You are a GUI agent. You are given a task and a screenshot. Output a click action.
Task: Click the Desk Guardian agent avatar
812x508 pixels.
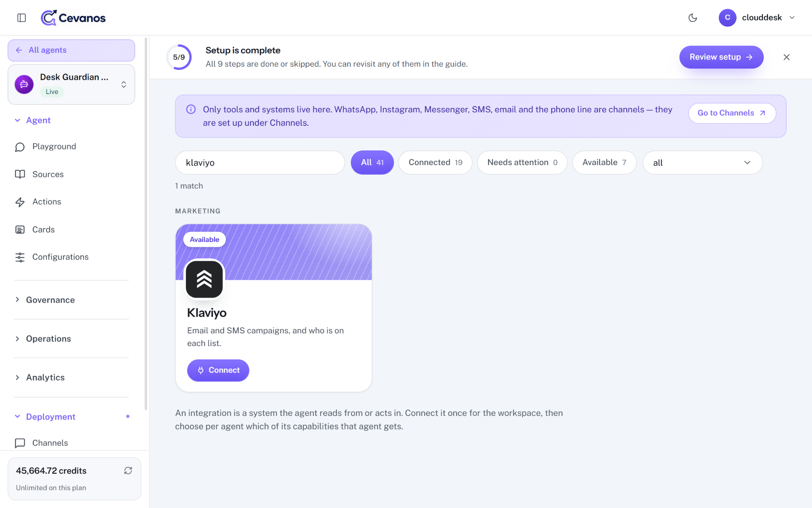tap(24, 85)
